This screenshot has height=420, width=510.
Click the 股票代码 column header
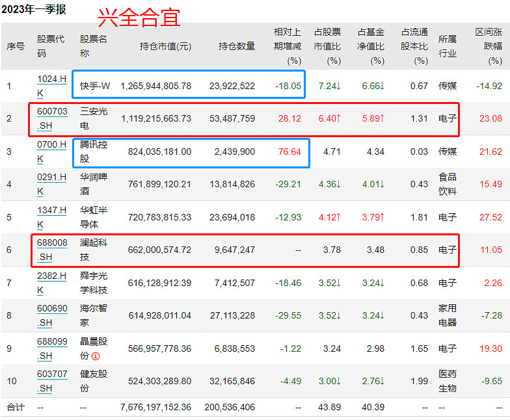(x=51, y=46)
